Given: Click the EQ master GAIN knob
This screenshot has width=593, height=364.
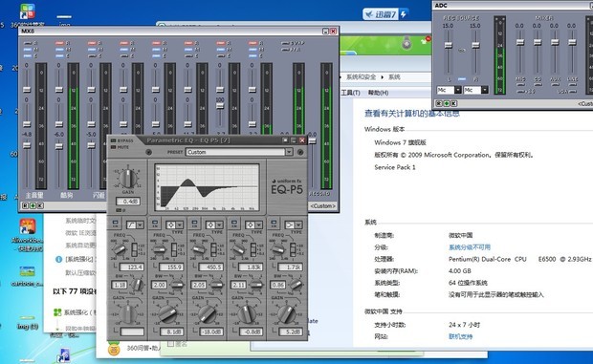Looking at the screenshot, I should coord(128,179).
